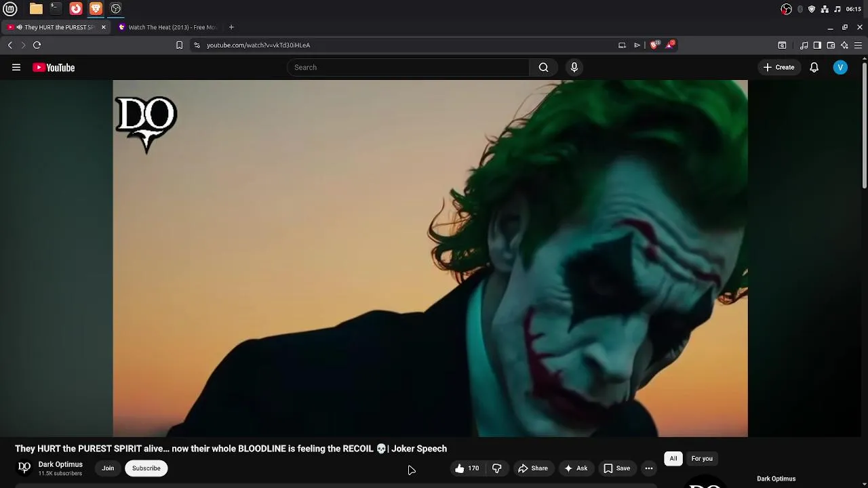Viewport: 868px width, 488px height.
Task: Open a new browser tab
Action: 231,27
